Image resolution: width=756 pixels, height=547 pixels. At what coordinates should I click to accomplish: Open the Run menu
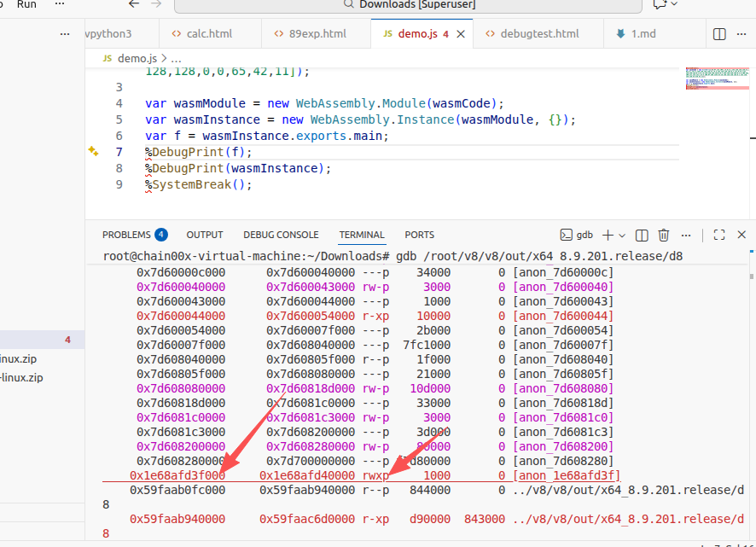(26, 4)
